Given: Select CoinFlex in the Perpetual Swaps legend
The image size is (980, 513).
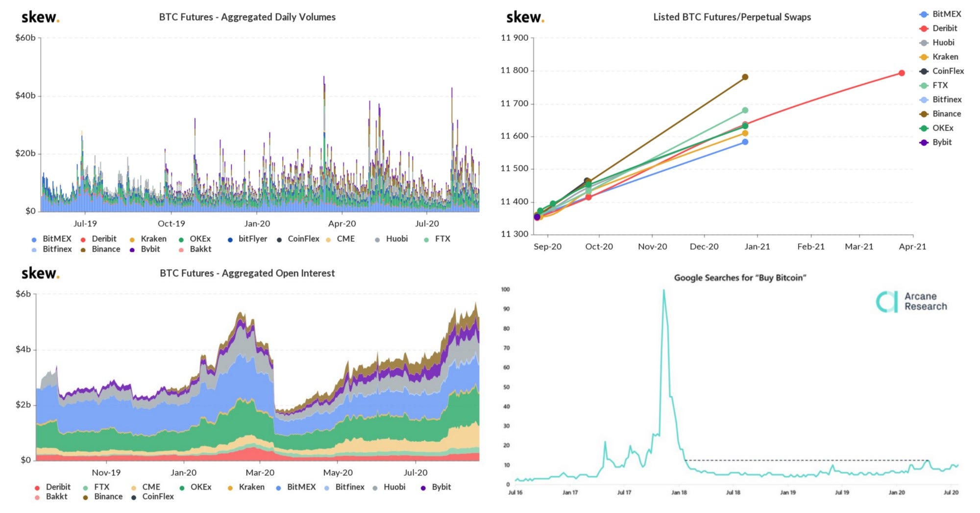Looking at the screenshot, I should pyautogui.click(x=942, y=71).
